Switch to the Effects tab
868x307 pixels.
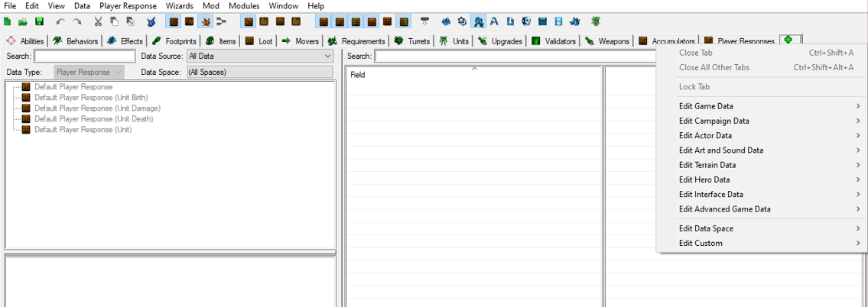tap(125, 41)
